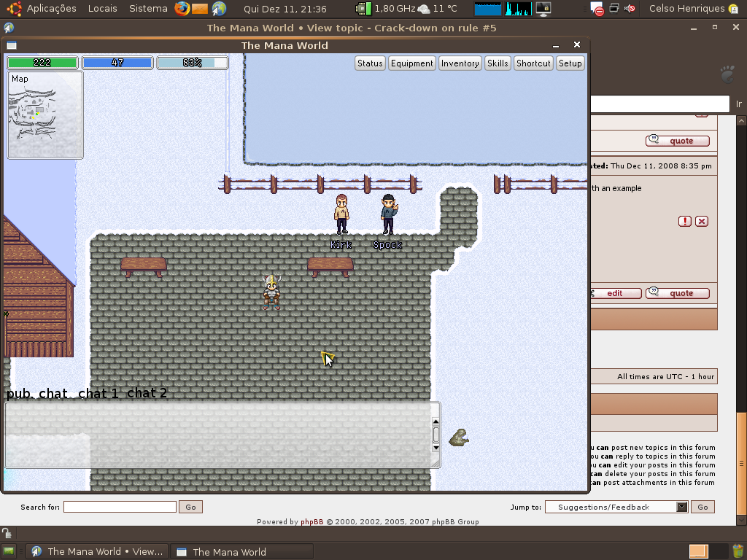This screenshot has width=747, height=560.
Task: Click the Ir button beside the address bar
Action: pos(739,104)
